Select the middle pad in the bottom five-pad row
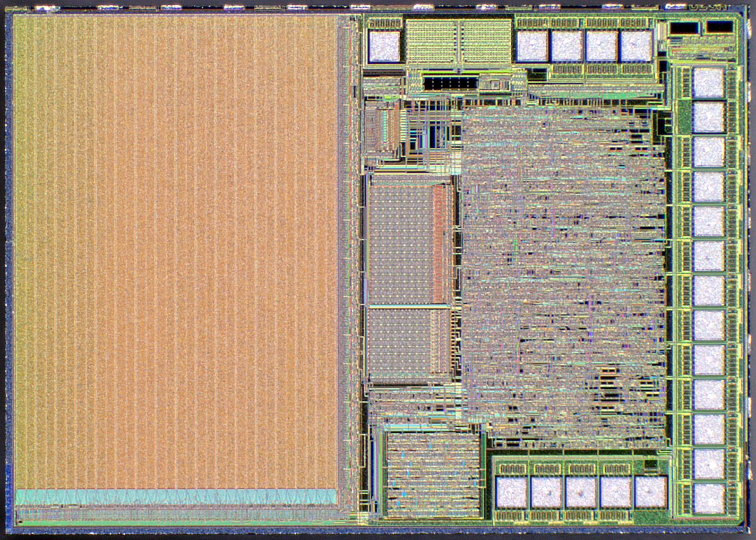The height and width of the screenshot is (540, 756). pos(581,492)
